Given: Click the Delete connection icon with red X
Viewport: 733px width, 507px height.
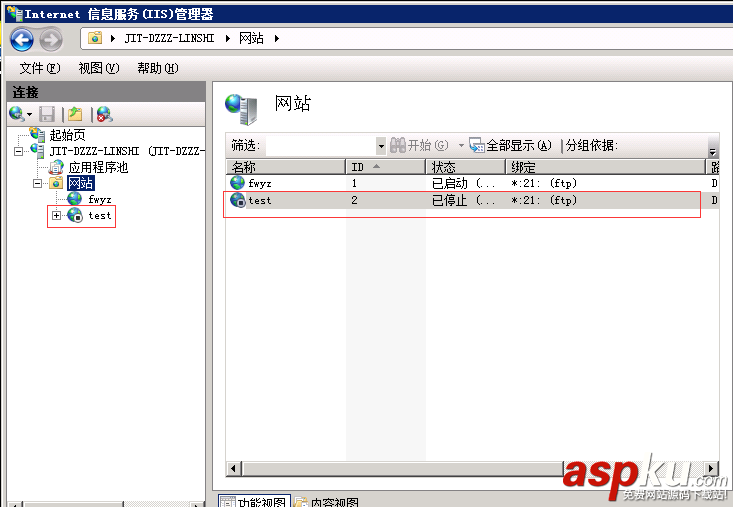Looking at the screenshot, I should pos(105,114).
